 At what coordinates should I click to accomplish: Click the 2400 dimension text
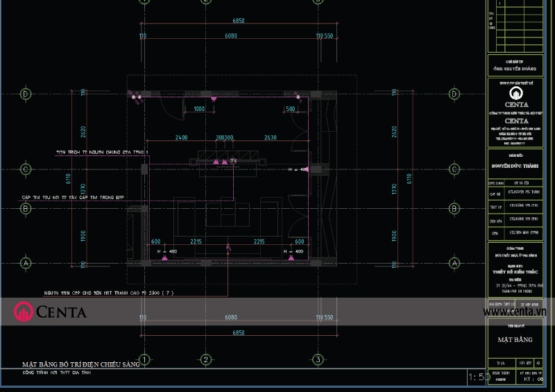click(182, 137)
